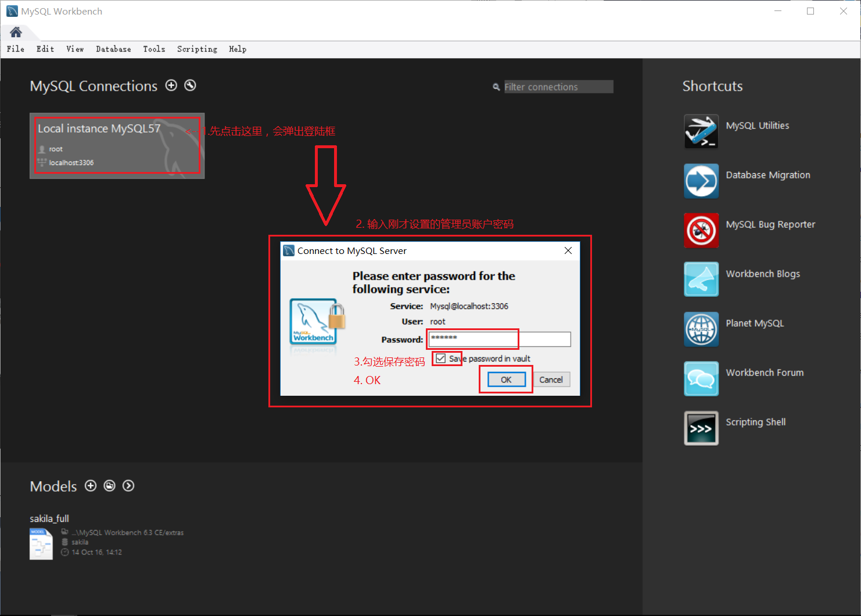The width and height of the screenshot is (861, 616).
Task: Click Workbench Forum label
Action: 765,373
